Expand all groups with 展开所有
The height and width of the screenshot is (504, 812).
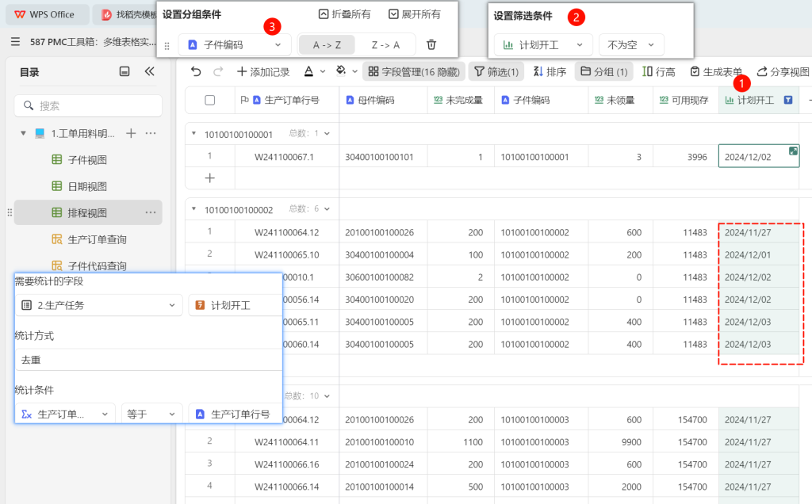coord(414,14)
